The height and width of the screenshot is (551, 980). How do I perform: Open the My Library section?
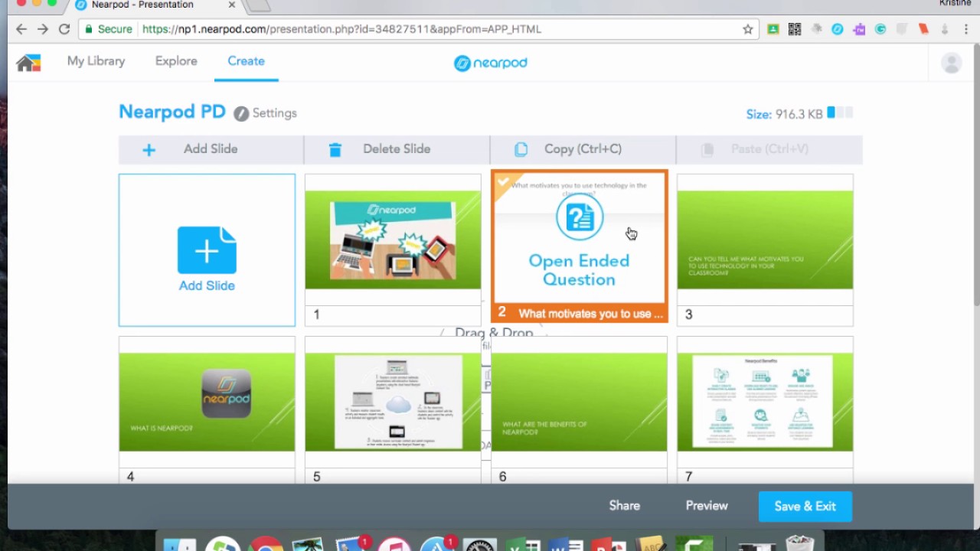pos(96,61)
